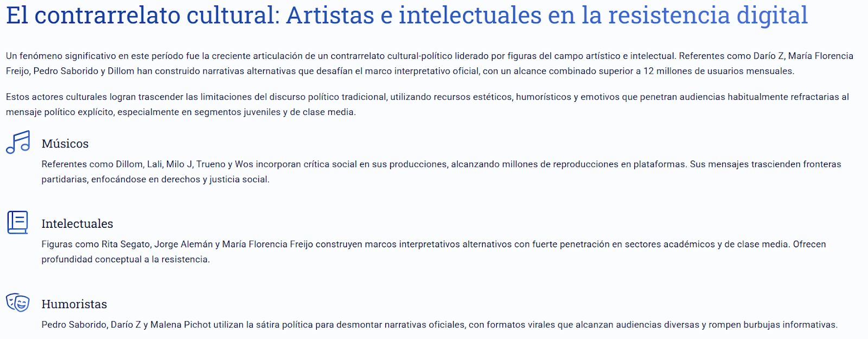Select the 'Humoristas' section title
Screen dimensions: 868x339
pos(74,304)
